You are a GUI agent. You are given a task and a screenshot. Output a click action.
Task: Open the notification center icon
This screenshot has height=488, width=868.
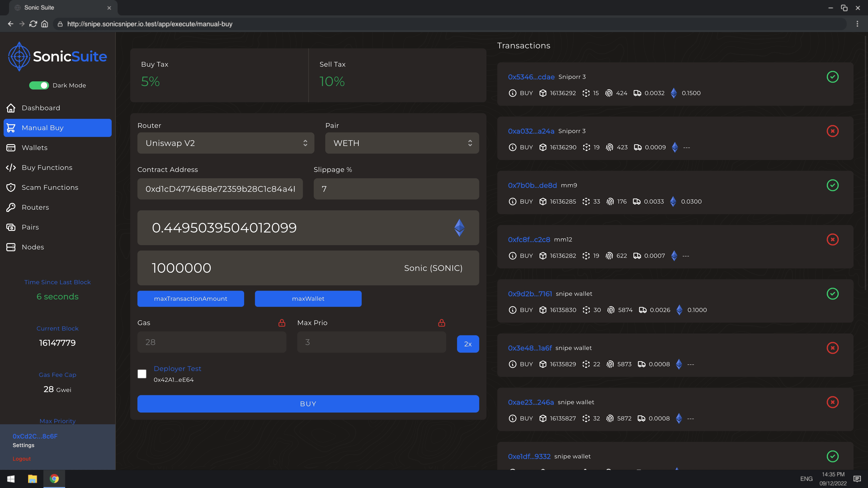[x=857, y=479]
